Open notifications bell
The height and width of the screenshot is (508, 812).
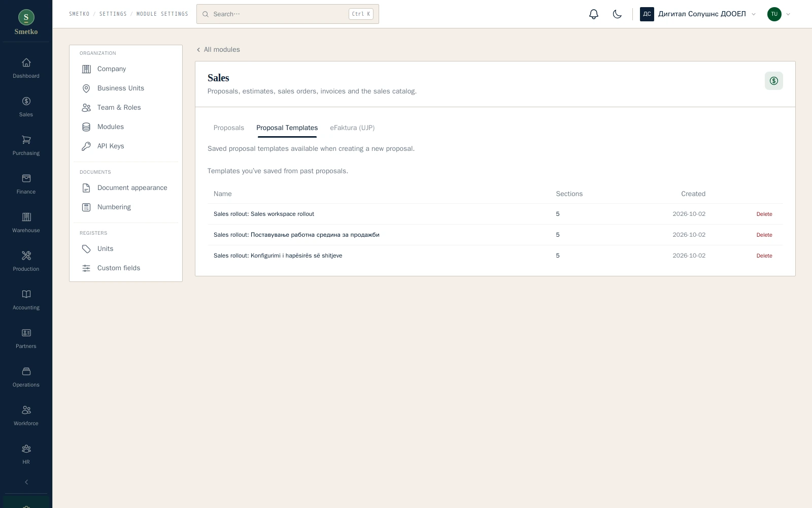(594, 14)
